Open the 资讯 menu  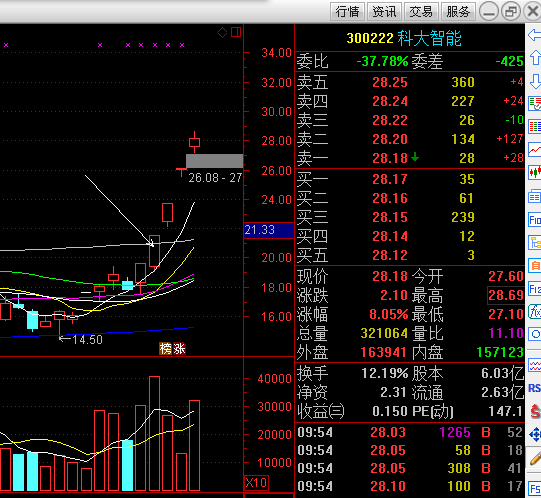tap(384, 11)
